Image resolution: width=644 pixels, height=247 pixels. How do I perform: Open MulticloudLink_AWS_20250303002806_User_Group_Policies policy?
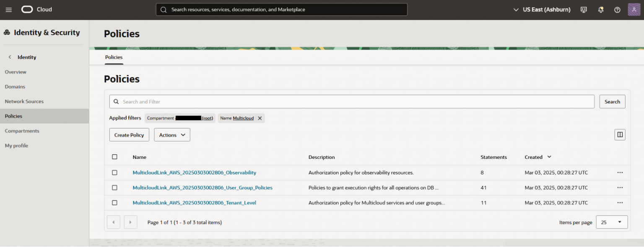click(x=203, y=188)
